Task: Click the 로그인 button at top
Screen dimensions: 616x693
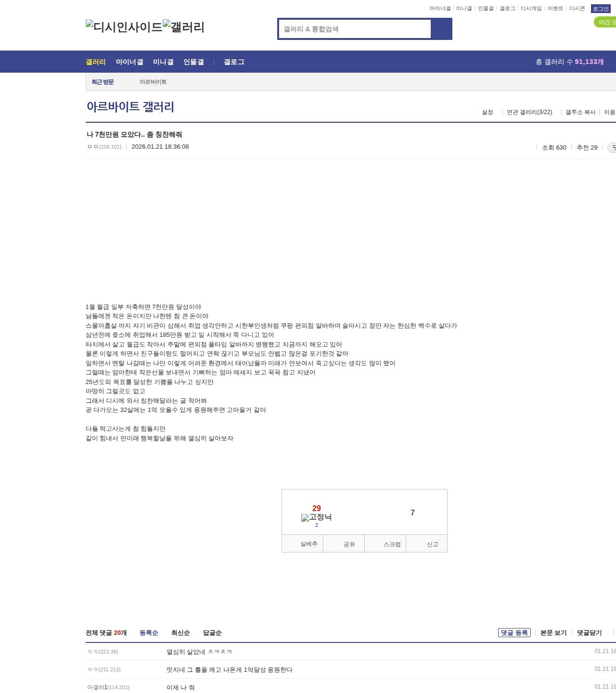Action: click(x=600, y=9)
